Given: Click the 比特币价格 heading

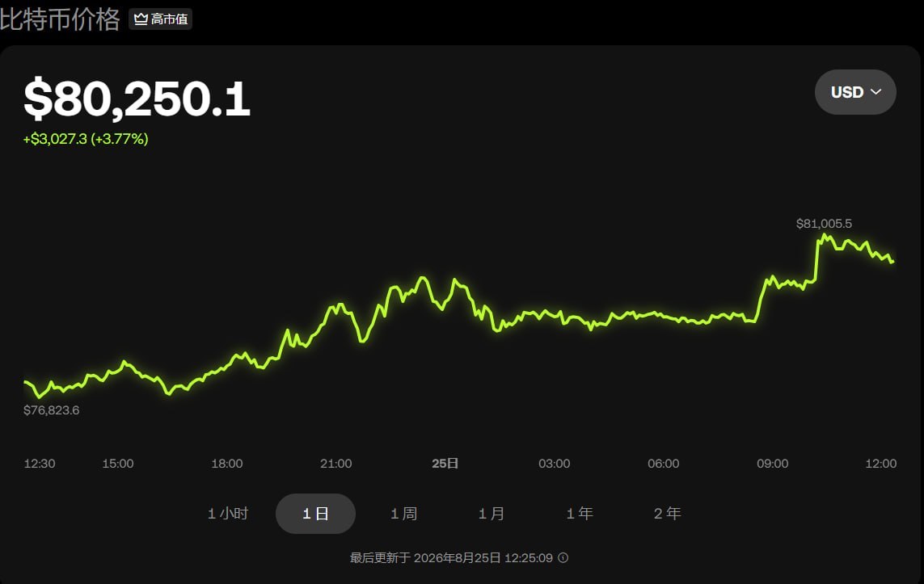Looking at the screenshot, I should click(x=60, y=19).
